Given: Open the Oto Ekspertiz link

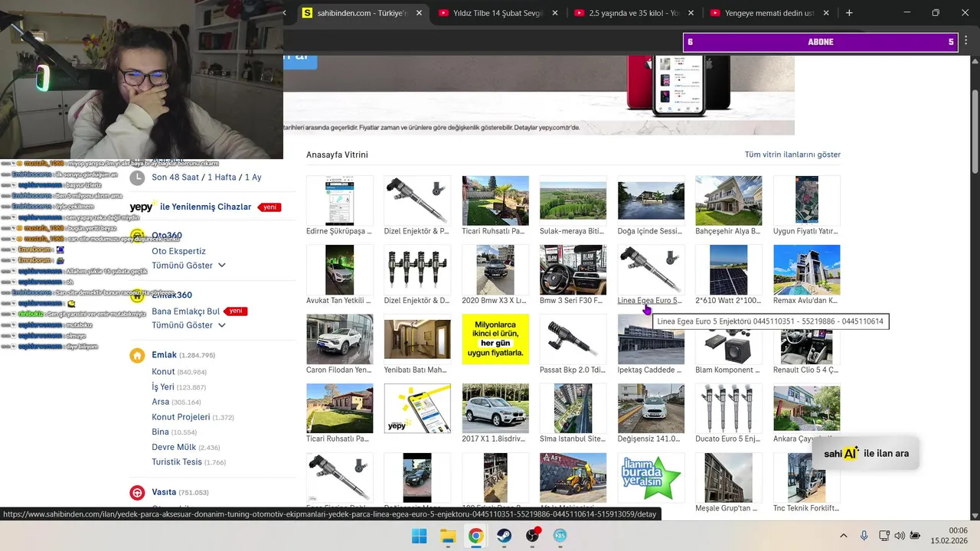Looking at the screenshot, I should [x=178, y=251].
